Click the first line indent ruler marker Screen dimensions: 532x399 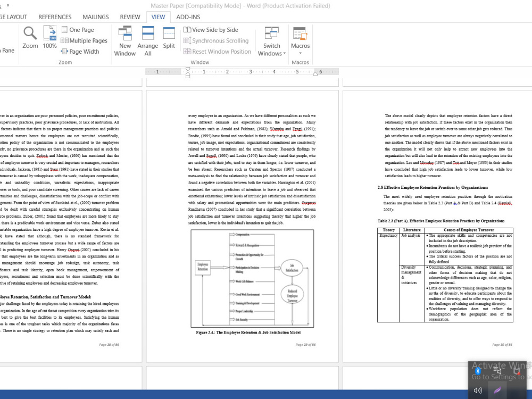pyautogui.click(x=188, y=69)
